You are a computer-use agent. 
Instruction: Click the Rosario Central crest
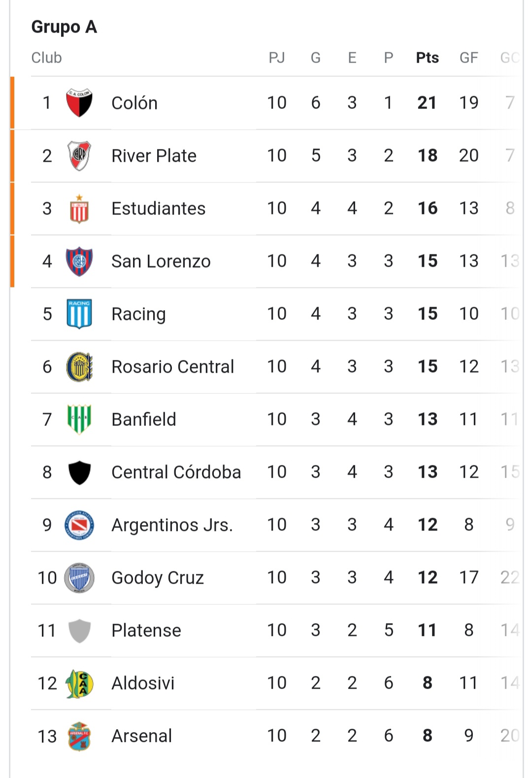[79, 367]
